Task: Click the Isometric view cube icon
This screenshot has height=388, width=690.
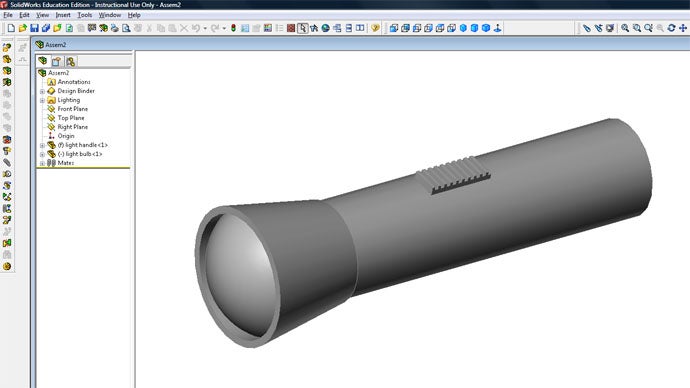Action: click(x=463, y=28)
